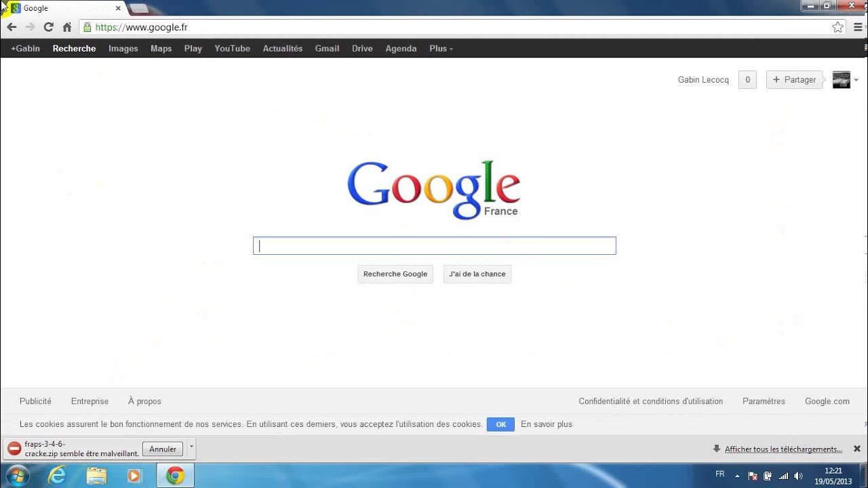Close the downloads bar

tap(857, 449)
